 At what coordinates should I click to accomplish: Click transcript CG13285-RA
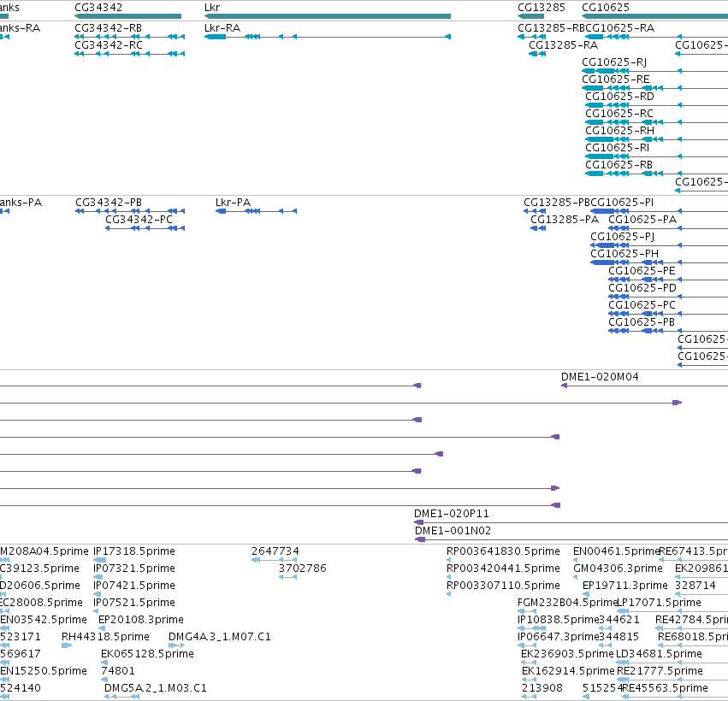point(563,45)
